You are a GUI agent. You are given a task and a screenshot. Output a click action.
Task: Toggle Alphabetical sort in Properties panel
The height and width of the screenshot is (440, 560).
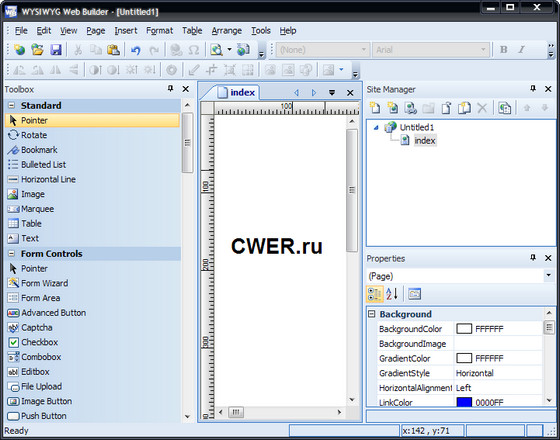[x=392, y=294]
